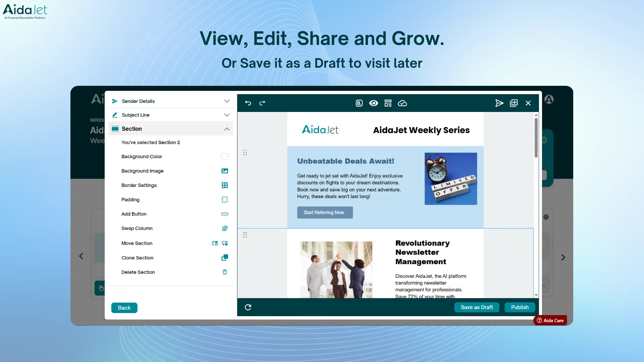This screenshot has width=644, height=362.
Task: Click the redo arrow icon
Action: click(x=262, y=103)
